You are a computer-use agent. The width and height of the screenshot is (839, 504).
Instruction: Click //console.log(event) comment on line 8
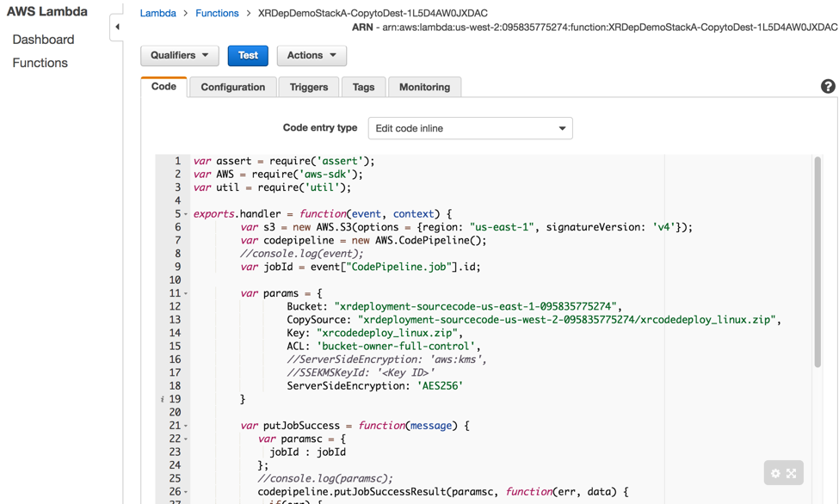tap(302, 254)
